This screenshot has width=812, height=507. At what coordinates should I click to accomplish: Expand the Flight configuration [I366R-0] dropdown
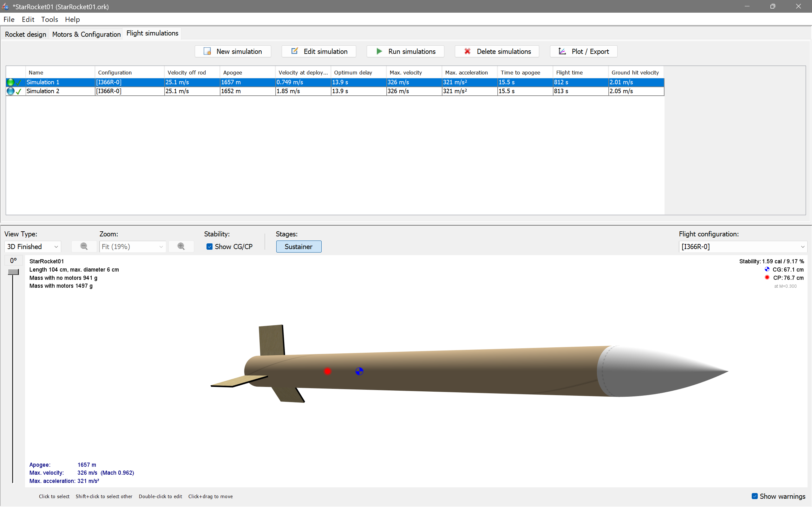point(802,247)
